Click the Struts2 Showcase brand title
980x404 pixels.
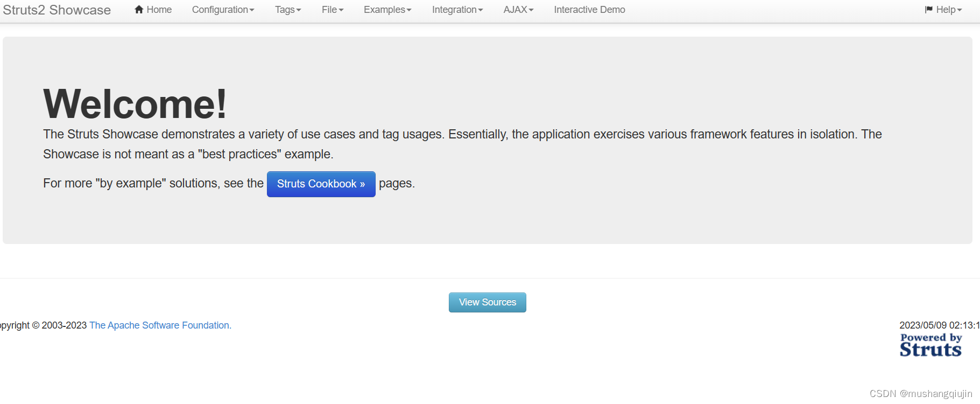pyautogui.click(x=57, y=10)
